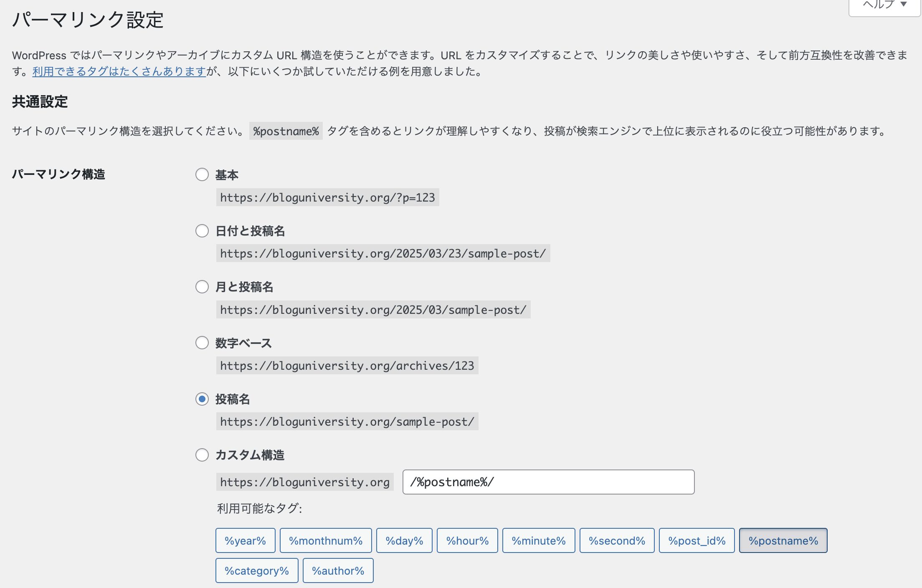
Task: Insert the %author% tag
Action: click(338, 571)
